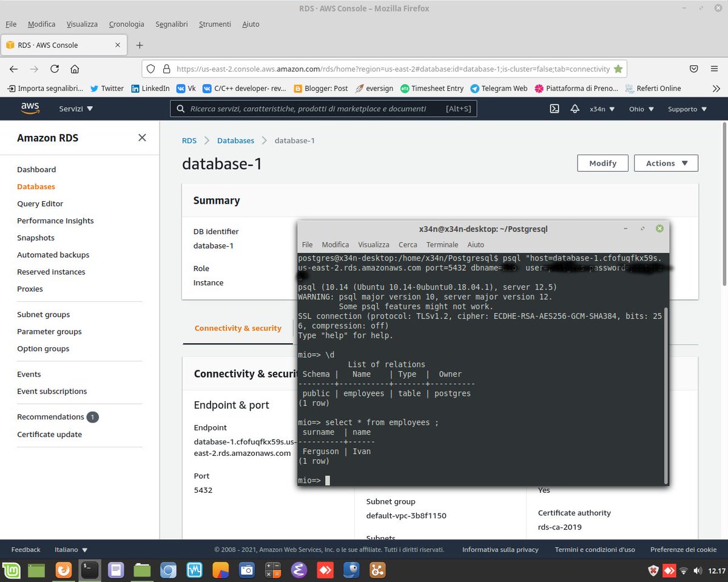Expand the Servizi dropdown
This screenshot has height=582, width=728.
click(x=76, y=109)
